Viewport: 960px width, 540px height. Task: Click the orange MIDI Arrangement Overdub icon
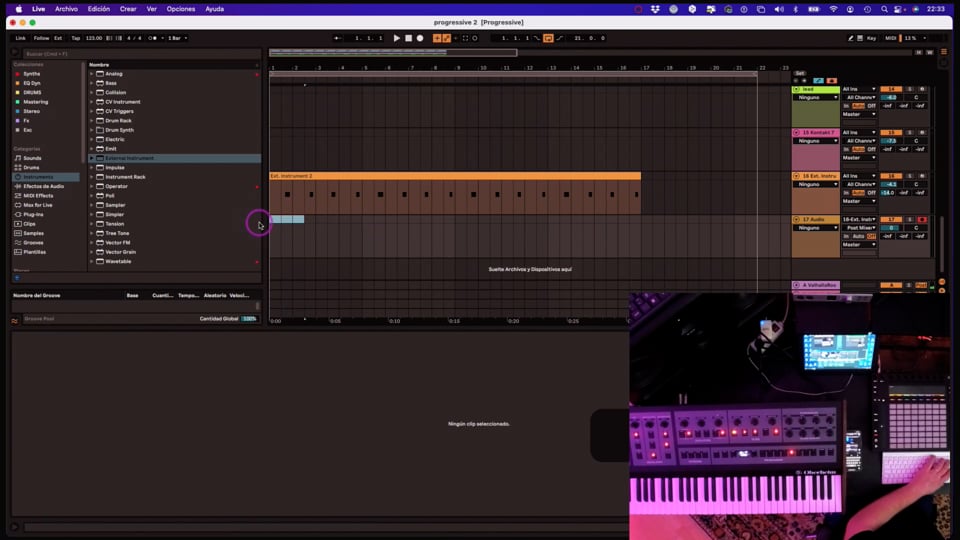tap(437, 38)
